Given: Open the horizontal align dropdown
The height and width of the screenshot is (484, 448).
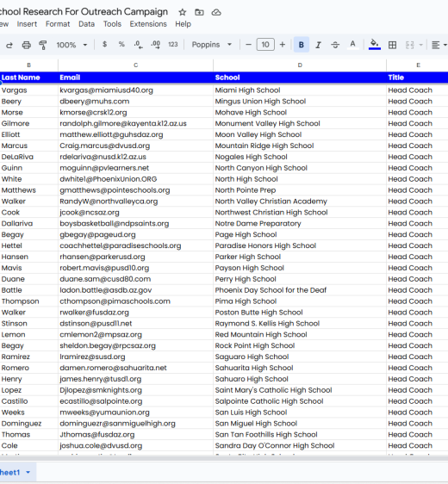Looking at the screenshot, I should [x=439, y=45].
